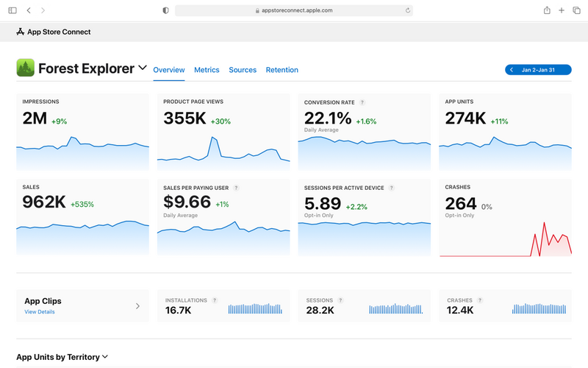The image size is (588, 368).
Task: Click the +11% app units change
Action: 499,121
